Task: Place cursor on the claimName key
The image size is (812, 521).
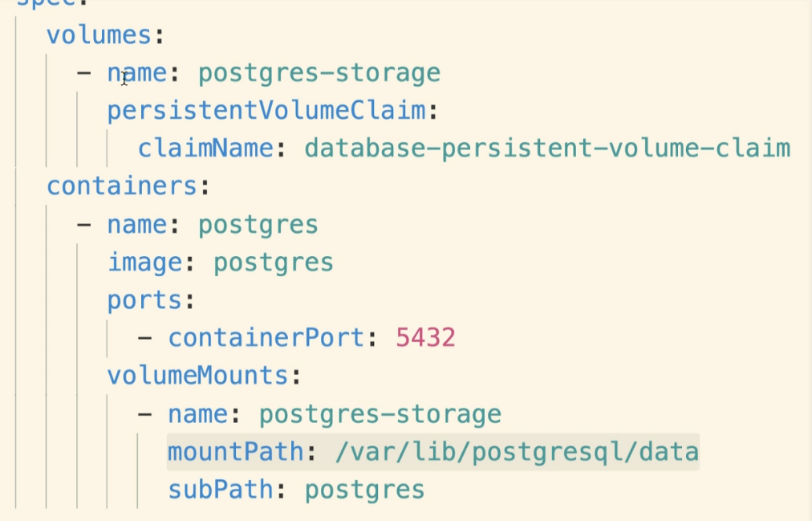Action: coord(205,149)
